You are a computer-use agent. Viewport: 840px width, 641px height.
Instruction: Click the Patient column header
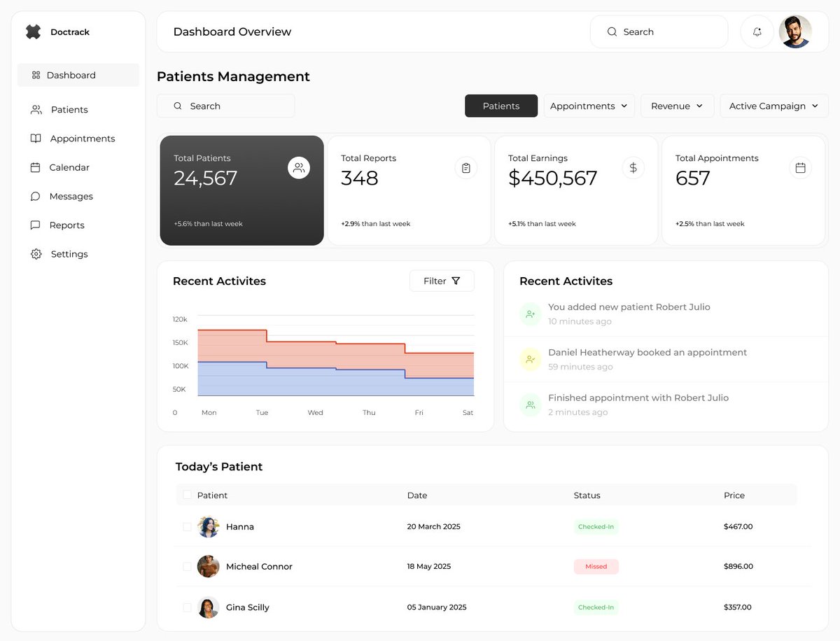click(x=212, y=495)
